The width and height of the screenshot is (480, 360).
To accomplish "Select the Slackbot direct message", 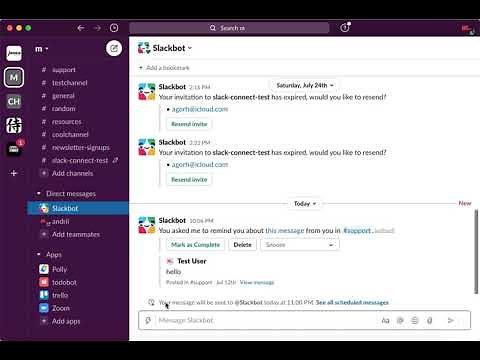I will click(78, 208).
